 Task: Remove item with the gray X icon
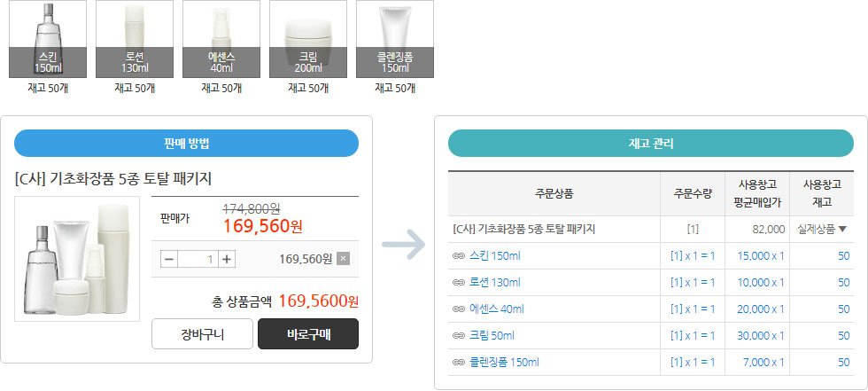pos(344,259)
